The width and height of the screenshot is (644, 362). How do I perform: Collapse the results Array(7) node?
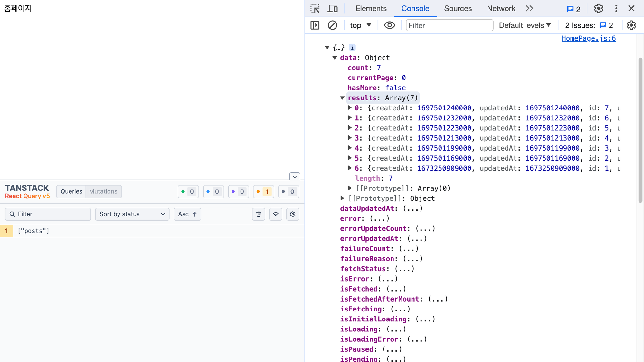tap(342, 98)
